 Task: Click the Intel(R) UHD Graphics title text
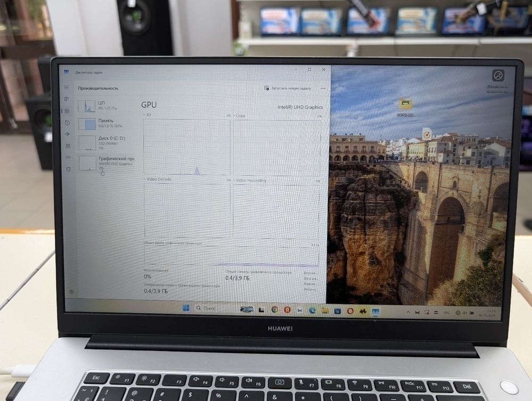pos(300,107)
